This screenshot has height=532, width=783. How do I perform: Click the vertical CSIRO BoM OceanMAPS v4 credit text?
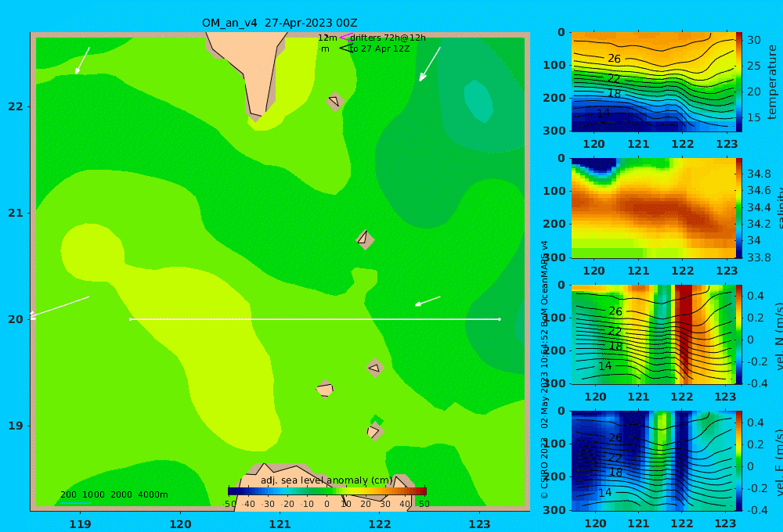544,369
